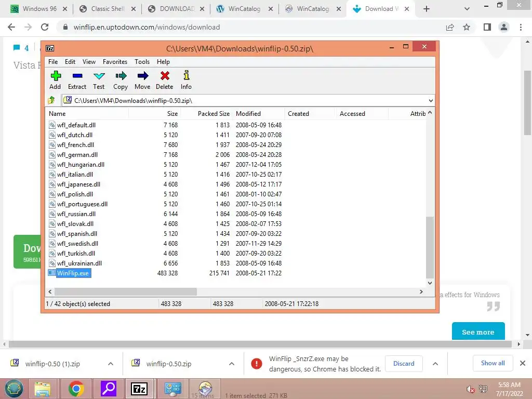Switch to Classic Shell tab
Image resolution: width=532 pixels, height=399 pixels.
(108, 9)
